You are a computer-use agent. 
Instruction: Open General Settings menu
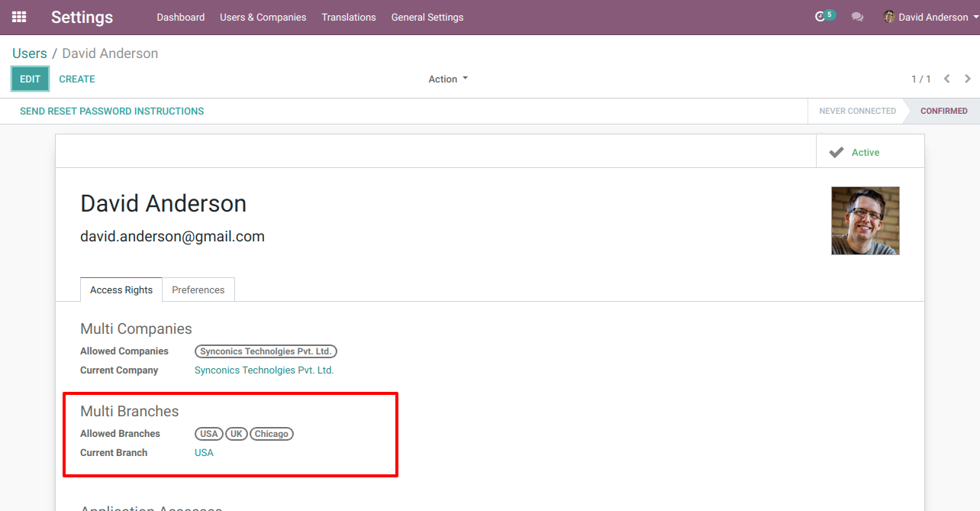pos(427,17)
